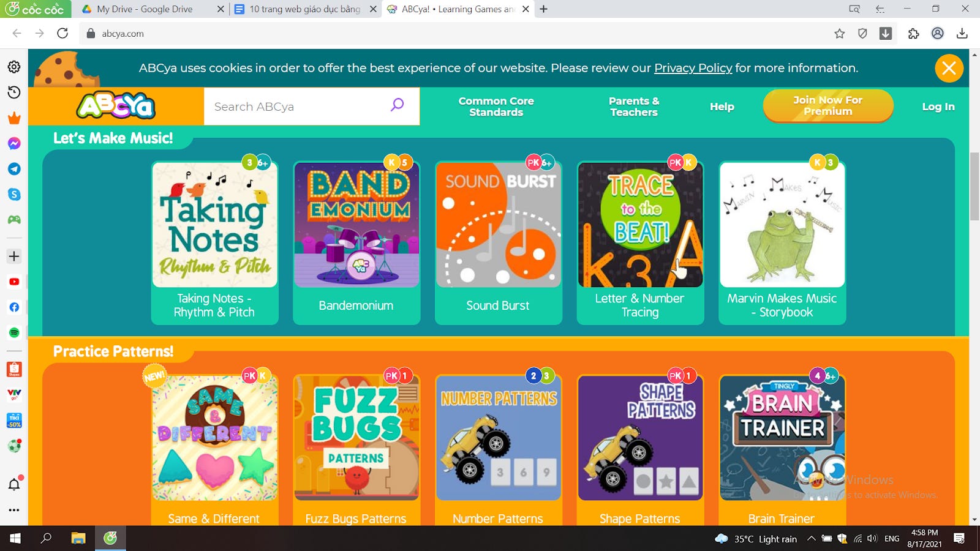Open Windows taskbar search
Screen dimensions: 980x551
click(x=46, y=538)
